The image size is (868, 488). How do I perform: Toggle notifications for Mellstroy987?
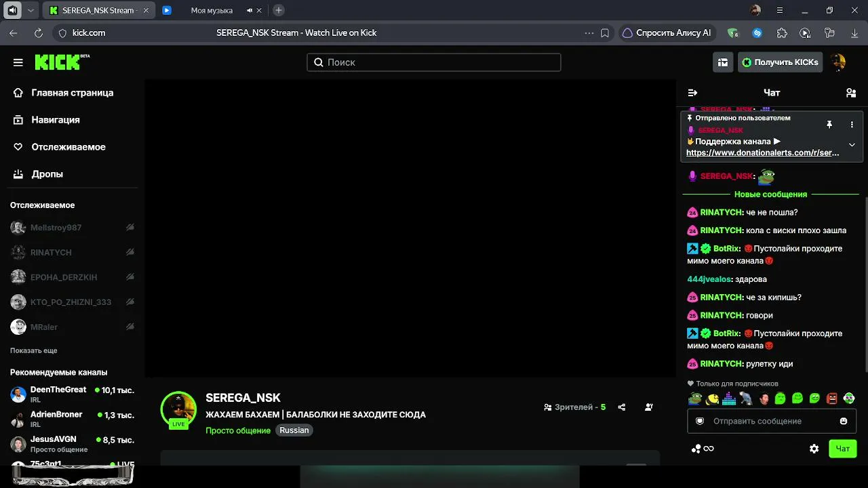(x=130, y=228)
